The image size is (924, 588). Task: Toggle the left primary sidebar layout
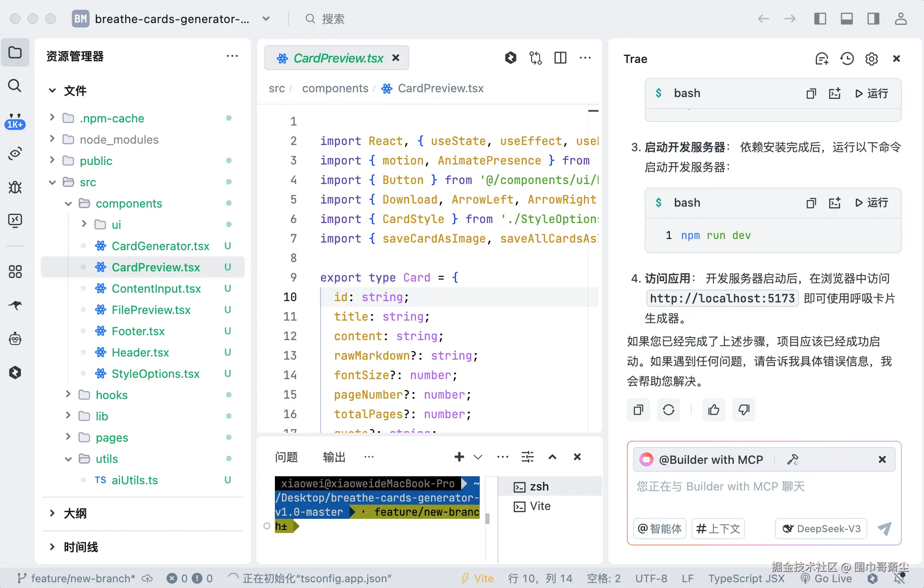point(820,19)
